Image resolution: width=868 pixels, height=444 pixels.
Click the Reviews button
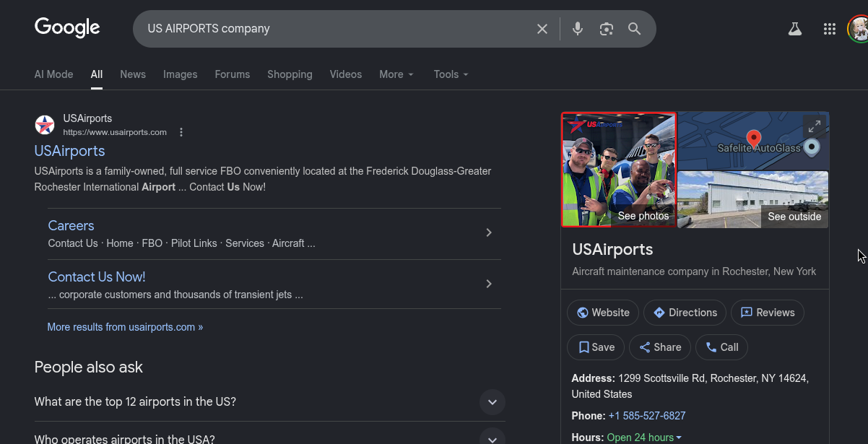(x=768, y=313)
